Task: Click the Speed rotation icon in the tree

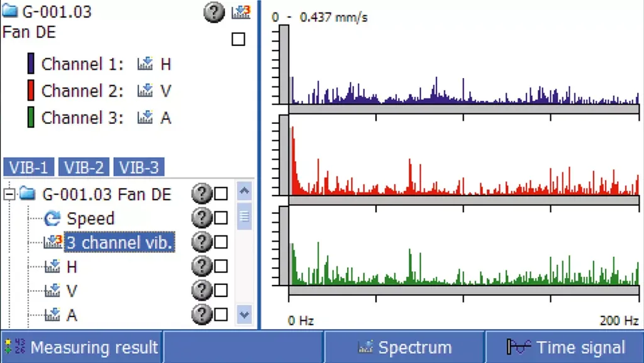Action: pos(52,219)
